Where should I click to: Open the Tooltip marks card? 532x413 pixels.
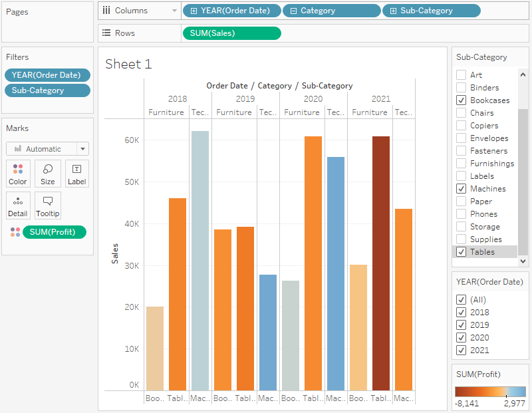click(48, 205)
